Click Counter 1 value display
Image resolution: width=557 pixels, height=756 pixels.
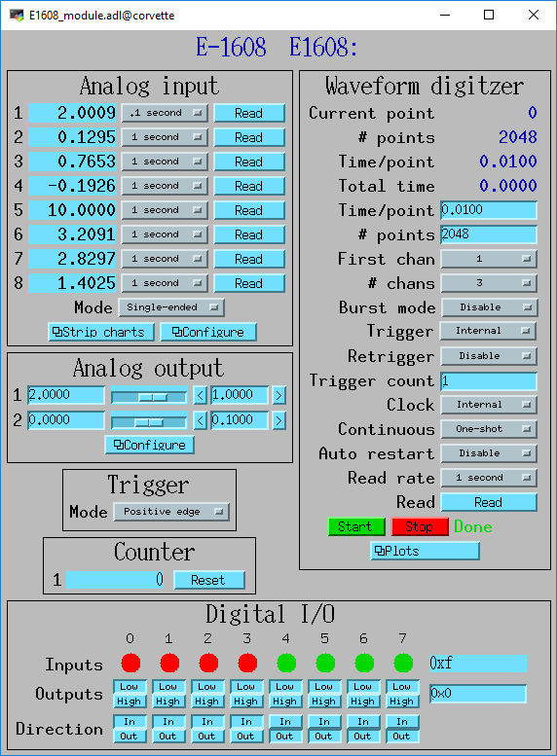pos(115,580)
